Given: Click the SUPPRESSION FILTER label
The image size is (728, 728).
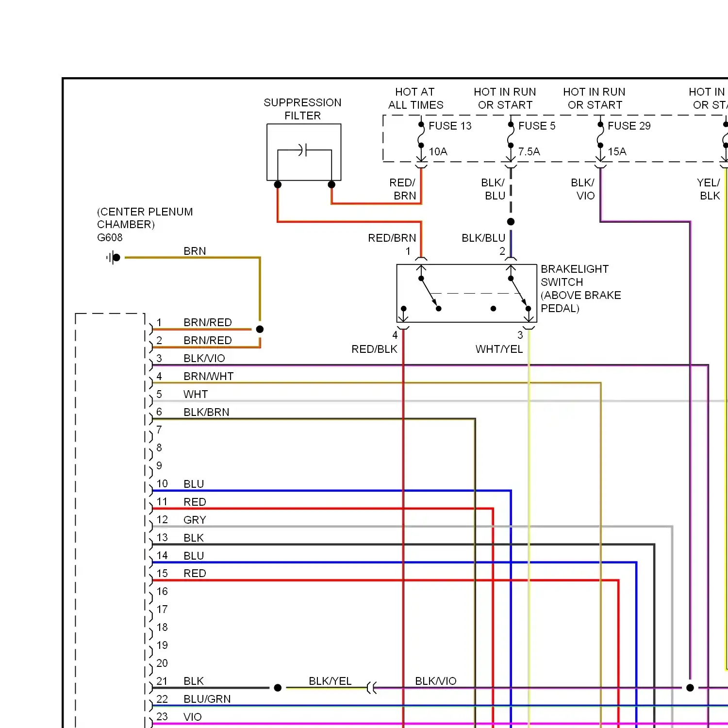Looking at the screenshot, I should (x=302, y=109).
